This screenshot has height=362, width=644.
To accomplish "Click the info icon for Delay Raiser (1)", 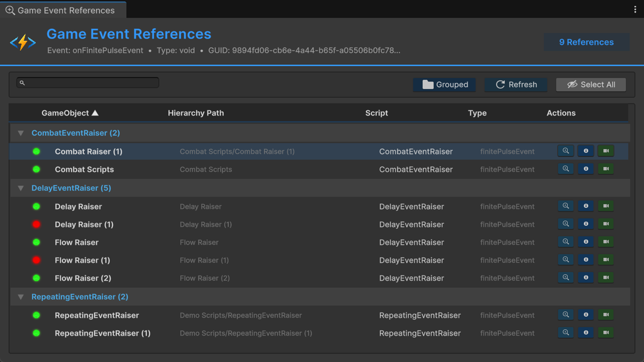I will pos(586,224).
